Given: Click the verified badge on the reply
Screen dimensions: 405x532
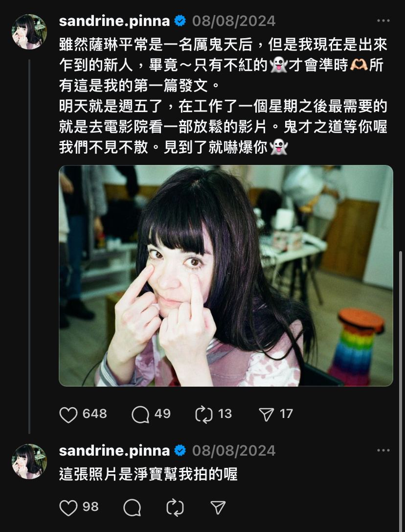Looking at the screenshot, I should coord(180,451).
